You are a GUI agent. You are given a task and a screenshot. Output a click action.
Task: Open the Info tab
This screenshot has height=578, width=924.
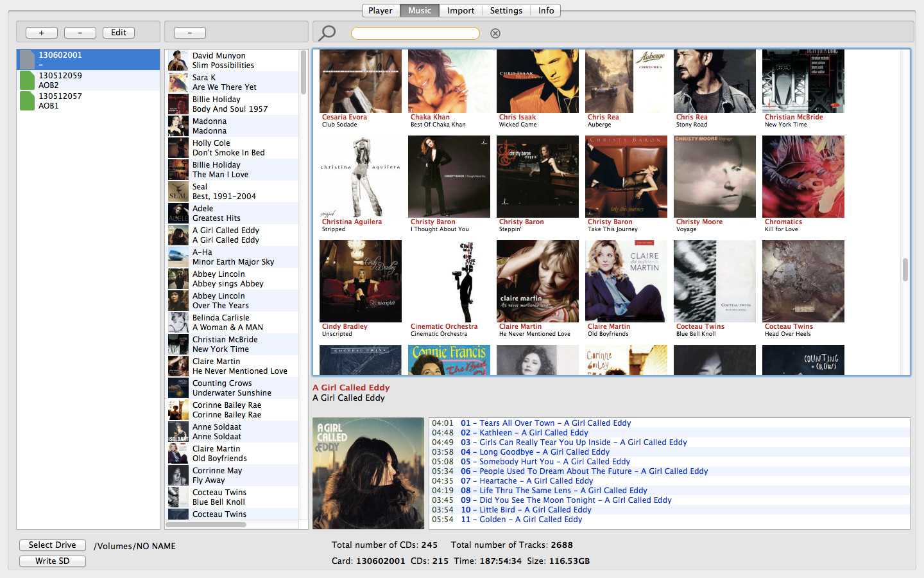(546, 10)
